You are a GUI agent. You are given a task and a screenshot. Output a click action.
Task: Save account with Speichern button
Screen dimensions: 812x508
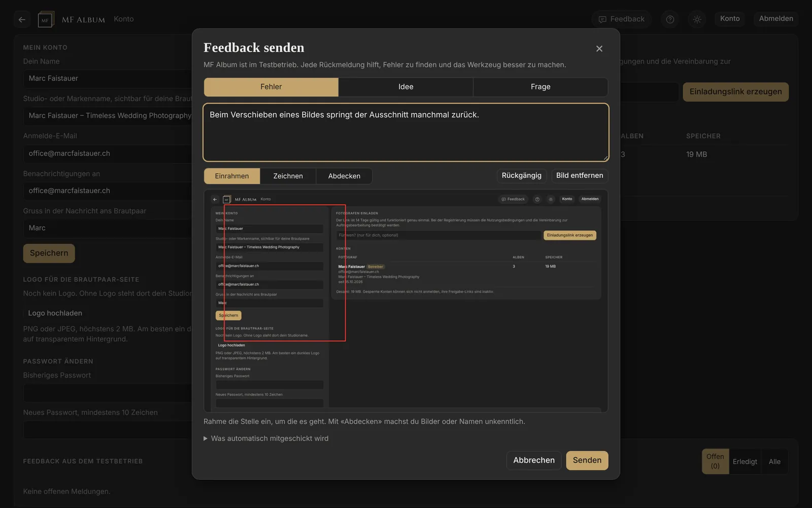[49, 253]
